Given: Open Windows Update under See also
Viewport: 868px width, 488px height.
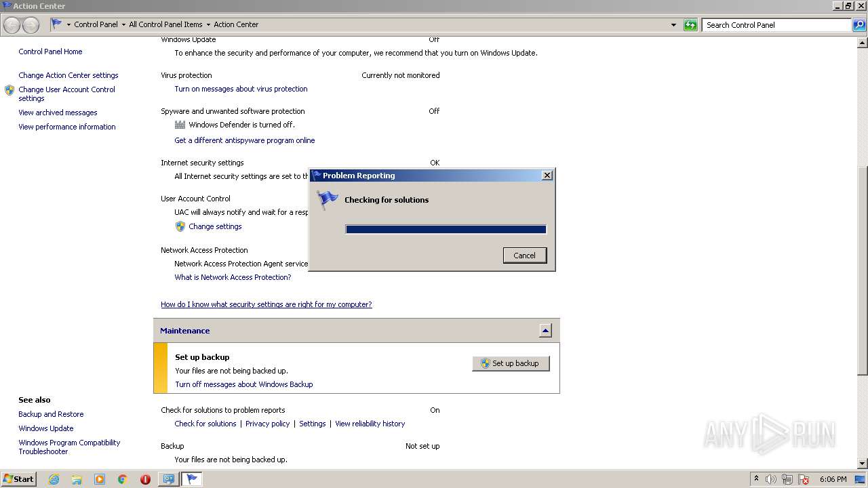Looking at the screenshot, I should (46, 428).
